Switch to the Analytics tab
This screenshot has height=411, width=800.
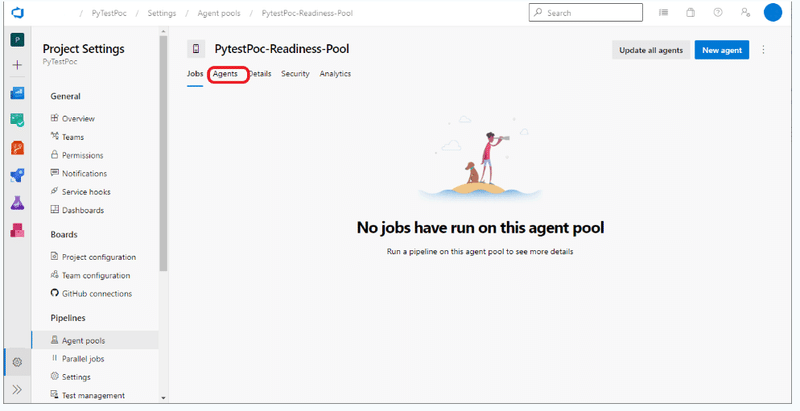[x=335, y=73]
